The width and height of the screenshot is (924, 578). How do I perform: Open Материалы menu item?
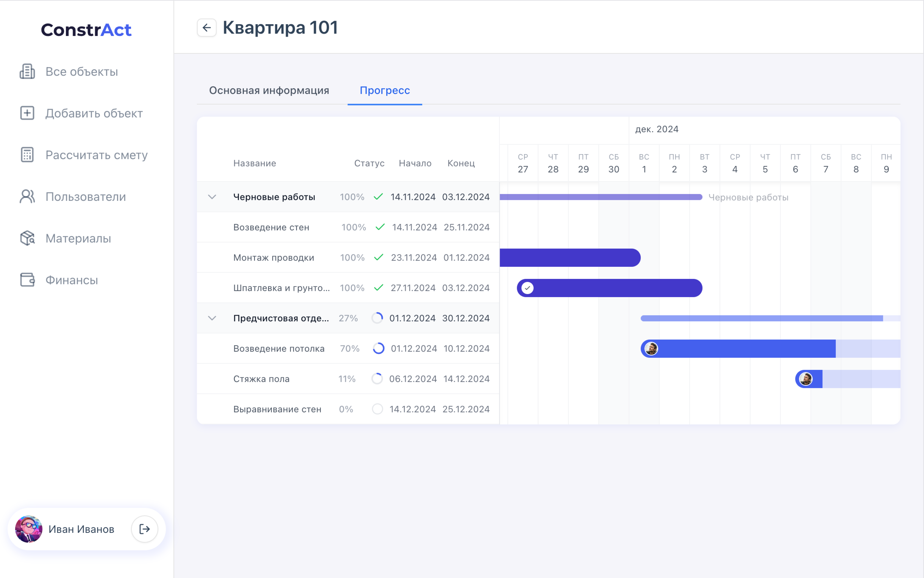click(x=78, y=238)
